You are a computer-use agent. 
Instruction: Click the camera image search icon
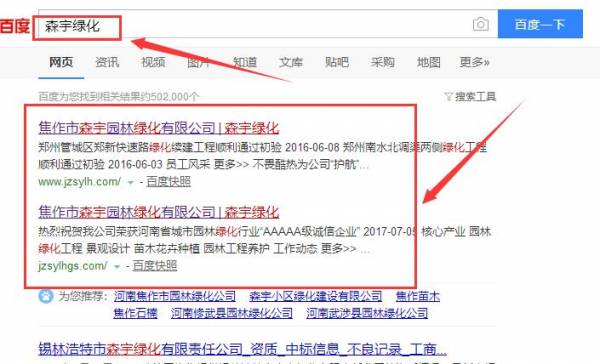[x=481, y=24]
